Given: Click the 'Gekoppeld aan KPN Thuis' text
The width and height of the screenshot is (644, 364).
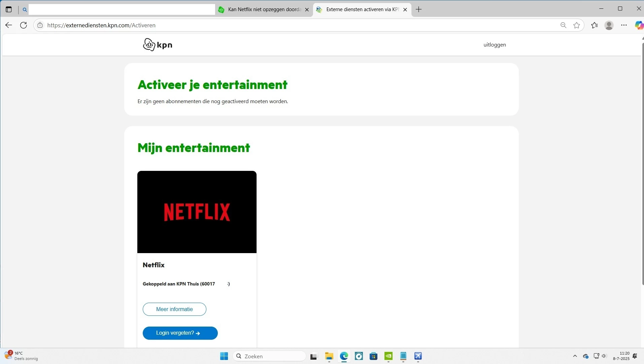Looking at the screenshot, I should tap(186, 284).
